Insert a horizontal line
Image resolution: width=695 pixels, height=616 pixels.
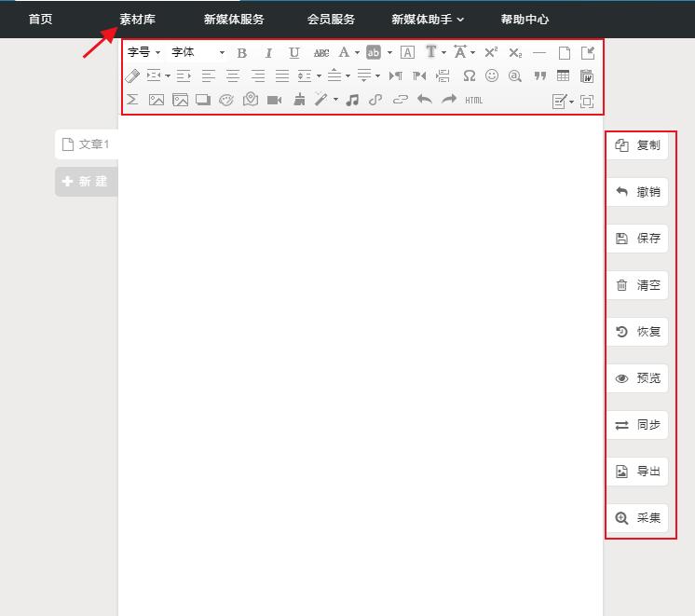[x=539, y=53]
